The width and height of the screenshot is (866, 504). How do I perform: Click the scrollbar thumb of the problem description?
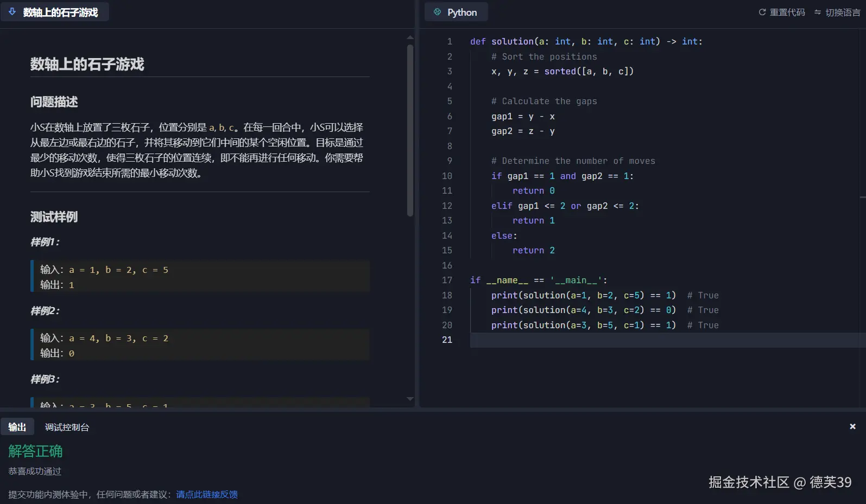pyautogui.click(x=410, y=130)
